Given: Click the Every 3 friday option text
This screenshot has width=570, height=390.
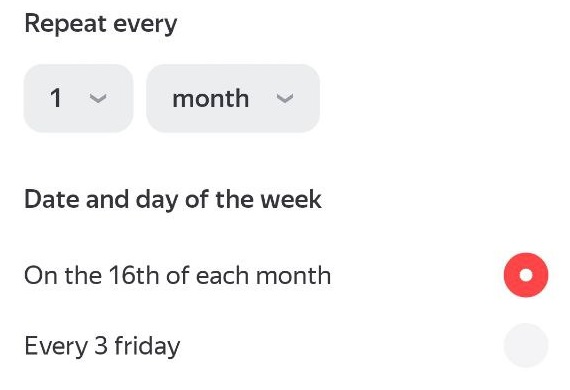Looking at the screenshot, I should coord(102,346).
